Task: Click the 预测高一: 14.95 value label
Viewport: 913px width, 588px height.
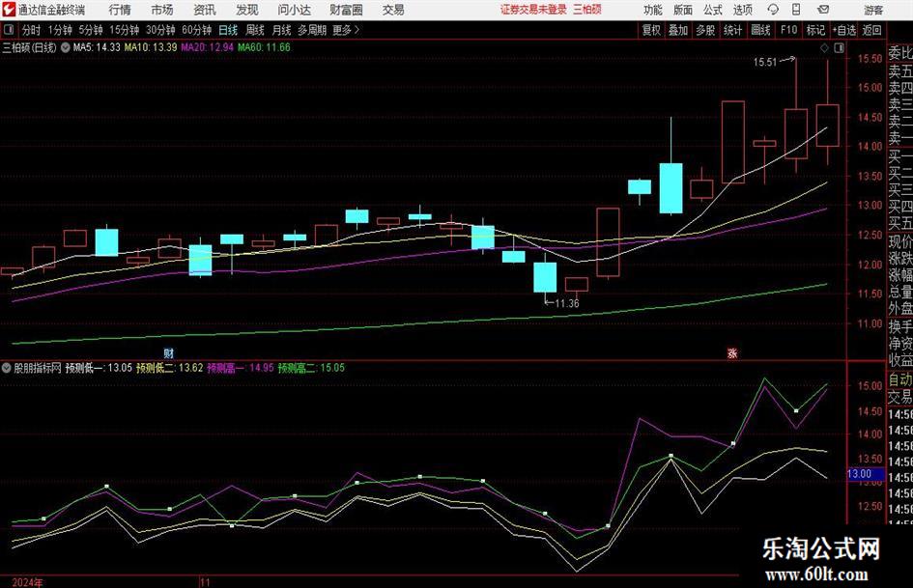Action: pyautogui.click(x=241, y=368)
